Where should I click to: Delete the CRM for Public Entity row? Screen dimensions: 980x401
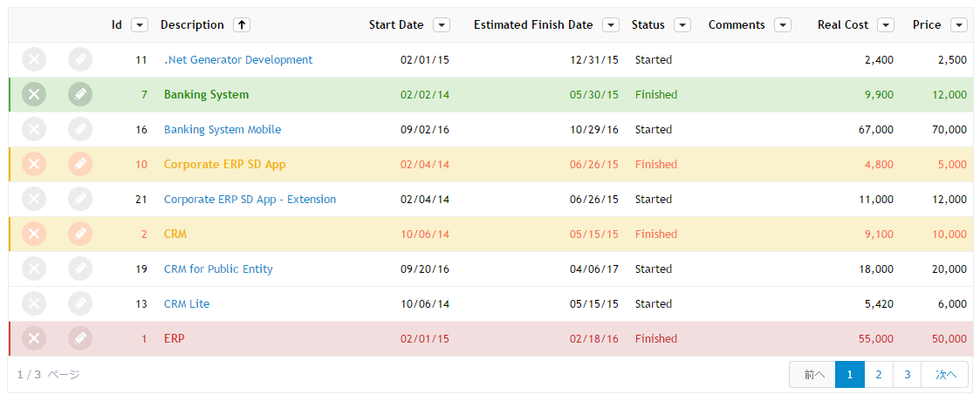(x=34, y=269)
